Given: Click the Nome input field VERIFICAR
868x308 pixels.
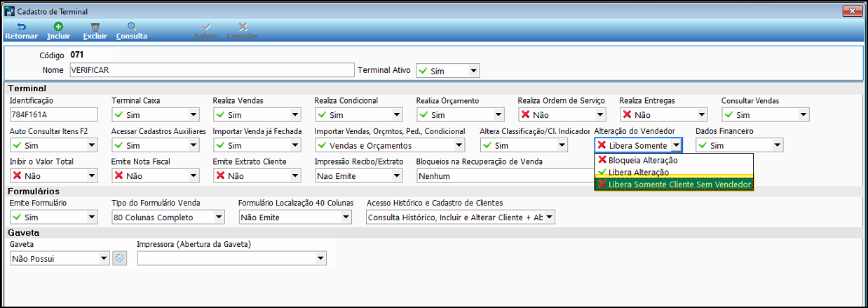Looking at the screenshot, I should [212, 70].
